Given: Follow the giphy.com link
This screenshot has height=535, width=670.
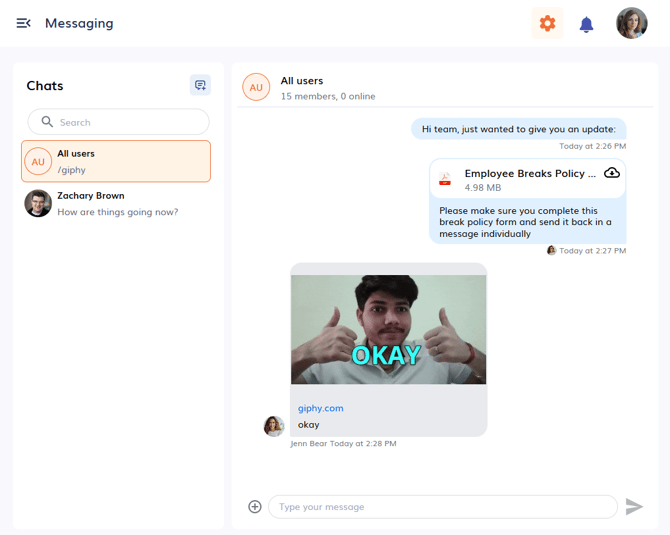Looking at the screenshot, I should 320,408.
